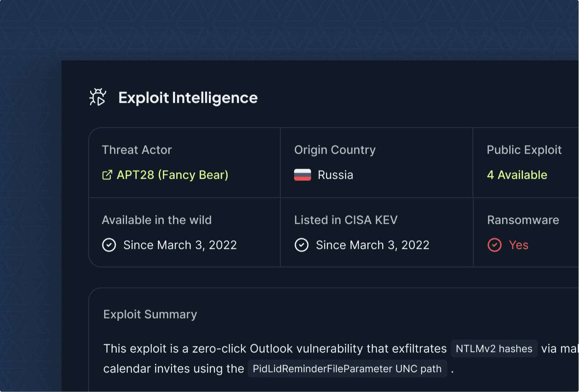
Task: Click the Russia country name text
Action: click(x=335, y=175)
